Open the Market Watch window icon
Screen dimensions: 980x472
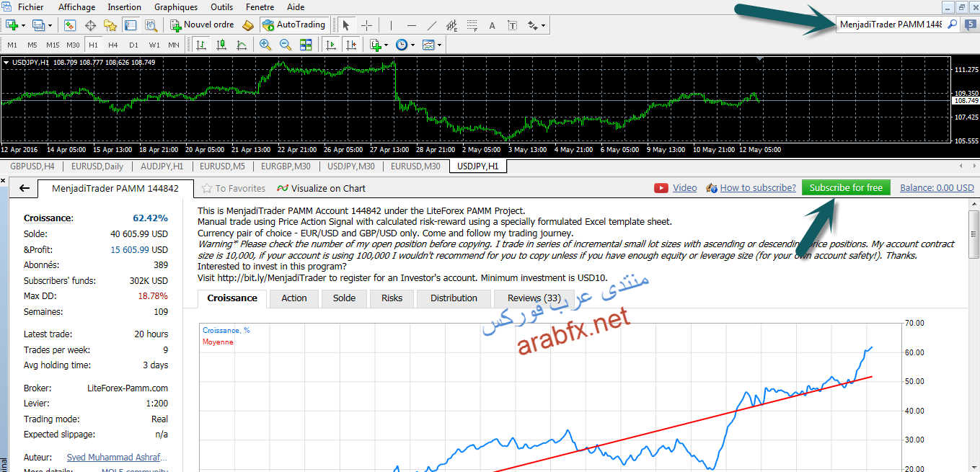(70, 25)
